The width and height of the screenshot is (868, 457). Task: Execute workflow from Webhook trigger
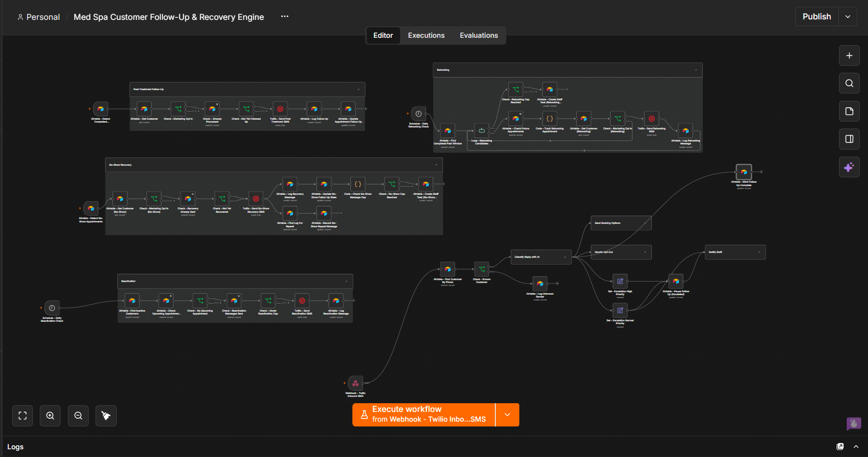coord(424,415)
